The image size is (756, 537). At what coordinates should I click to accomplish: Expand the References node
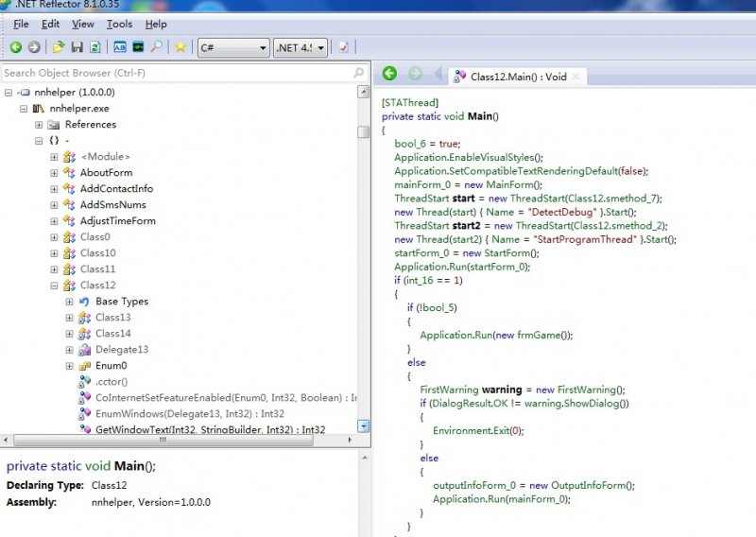[x=39, y=125]
